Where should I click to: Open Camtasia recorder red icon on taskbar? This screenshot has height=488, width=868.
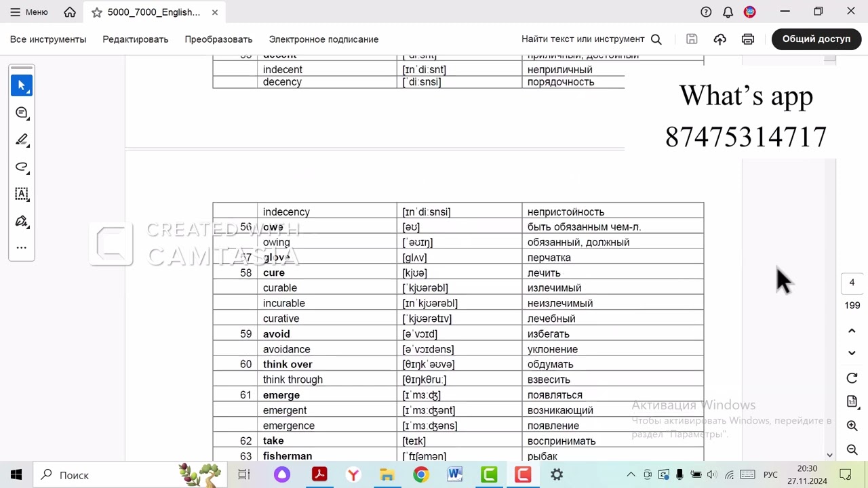[523, 475]
